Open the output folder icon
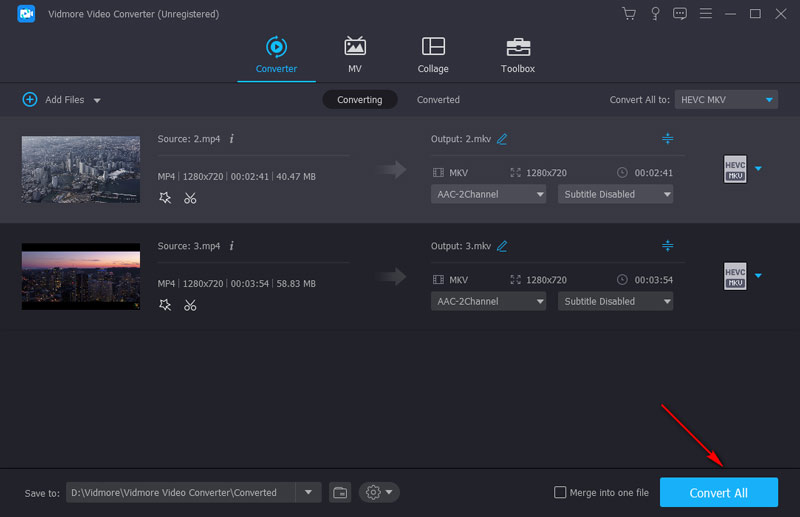The height and width of the screenshot is (517, 800). click(340, 492)
